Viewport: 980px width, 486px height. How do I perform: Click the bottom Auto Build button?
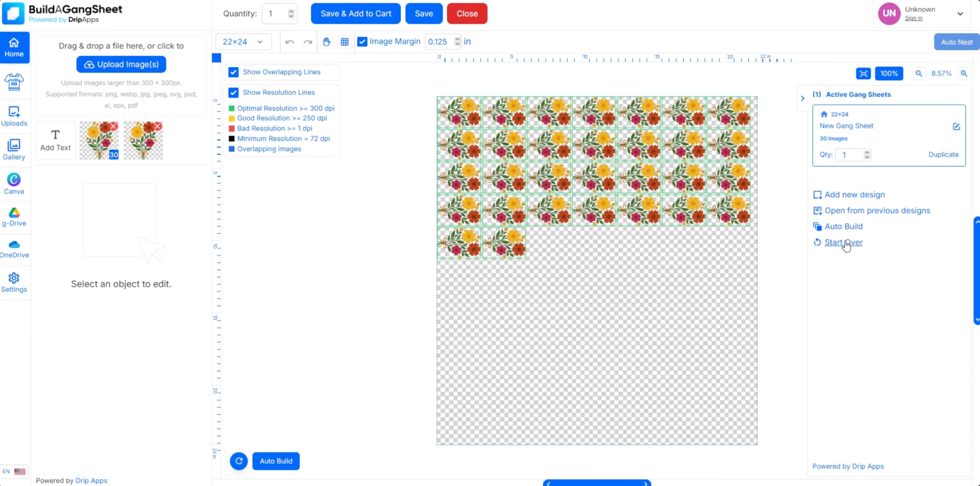(x=276, y=461)
